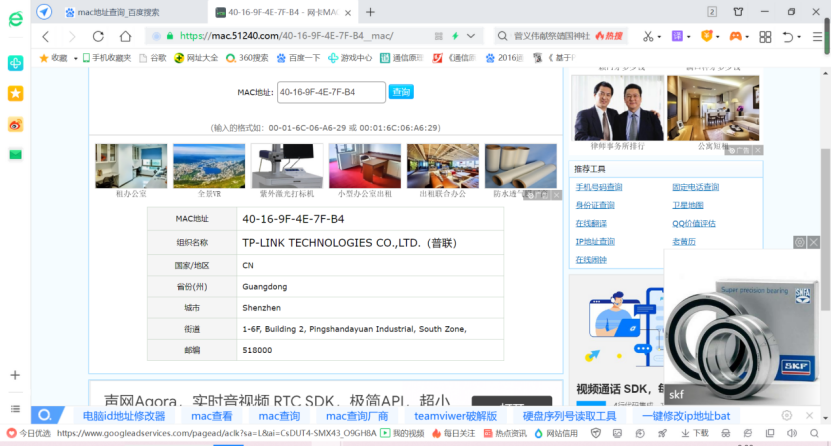Viewport: 831px width, 446px height.
Task: Open the QQ价值评估 link
Action: (694, 224)
